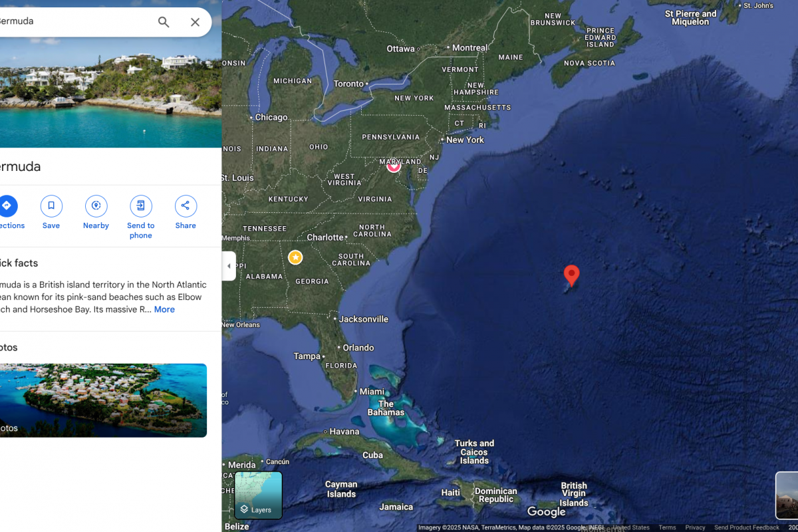Open the Terms link in footer
Image resolution: width=798 pixels, height=532 pixels.
pyautogui.click(x=667, y=527)
